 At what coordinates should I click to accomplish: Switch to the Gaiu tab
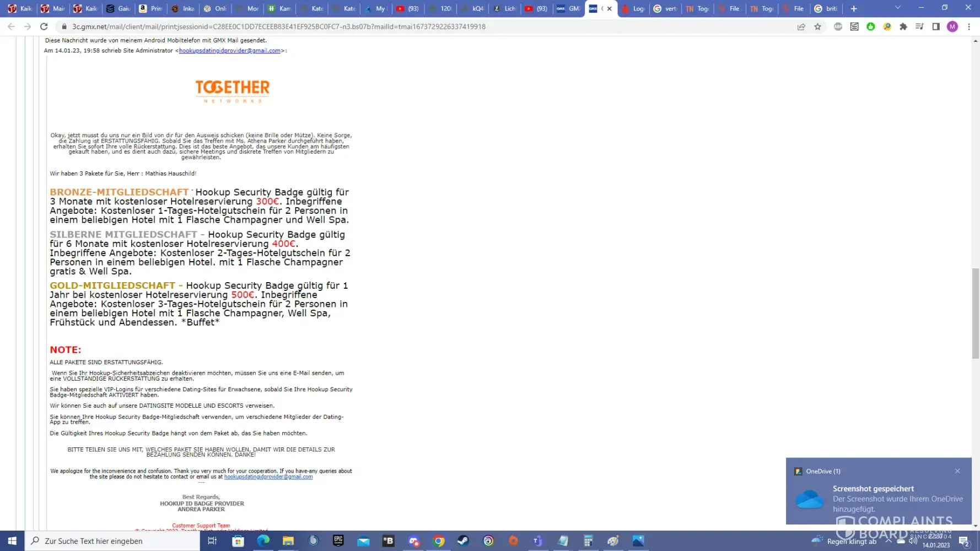click(x=118, y=8)
